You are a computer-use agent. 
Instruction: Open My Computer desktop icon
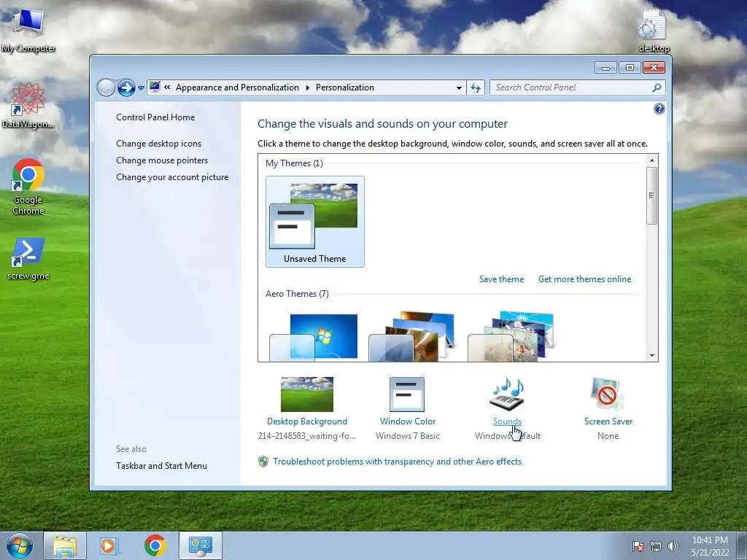click(x=28, y=31)
